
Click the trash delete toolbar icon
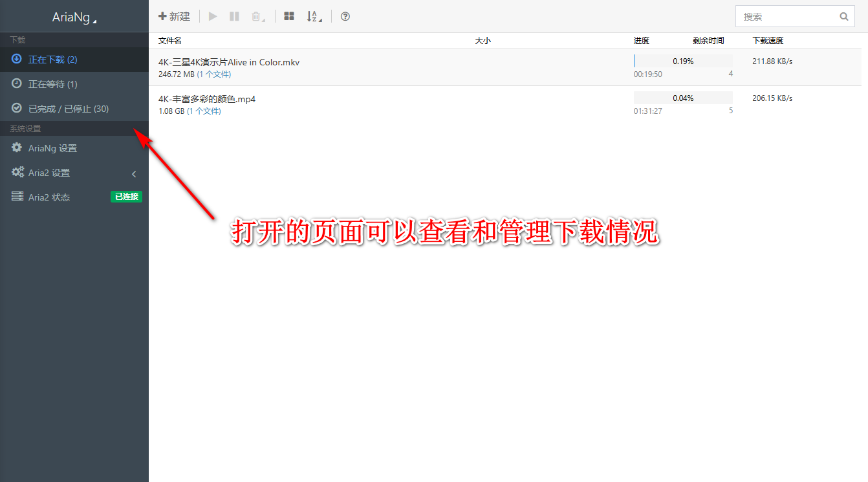click(257, 16)
